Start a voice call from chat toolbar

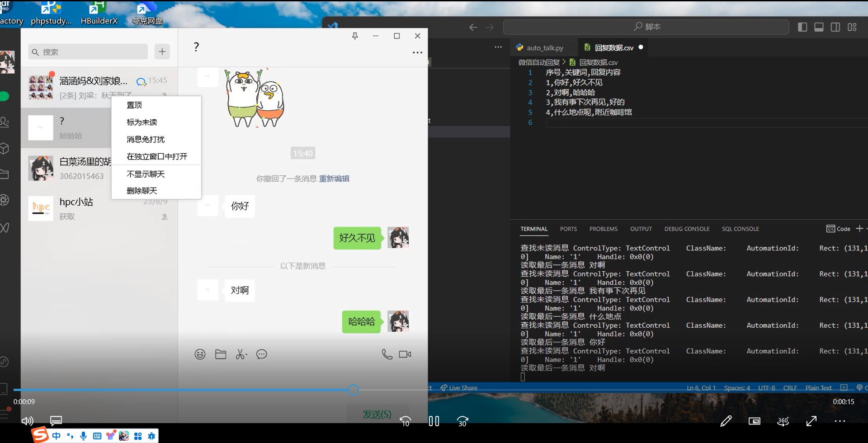(x=387, y=354)
